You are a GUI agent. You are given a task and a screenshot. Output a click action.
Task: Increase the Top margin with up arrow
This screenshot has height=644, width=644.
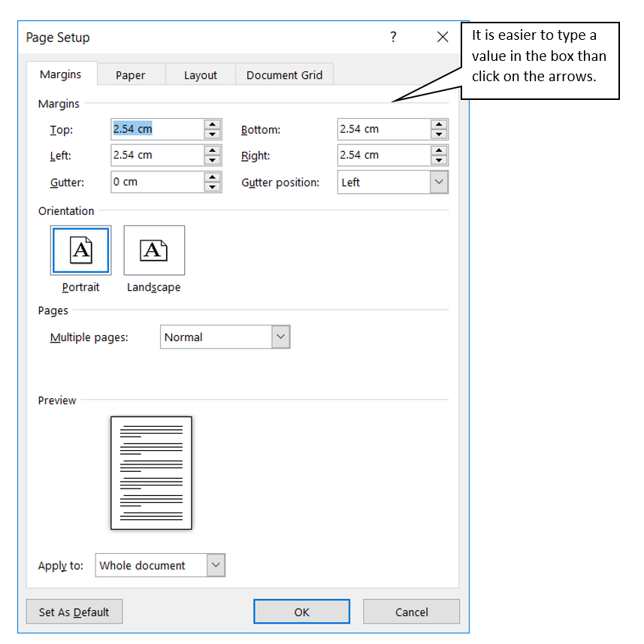click(x=213, y=125)
